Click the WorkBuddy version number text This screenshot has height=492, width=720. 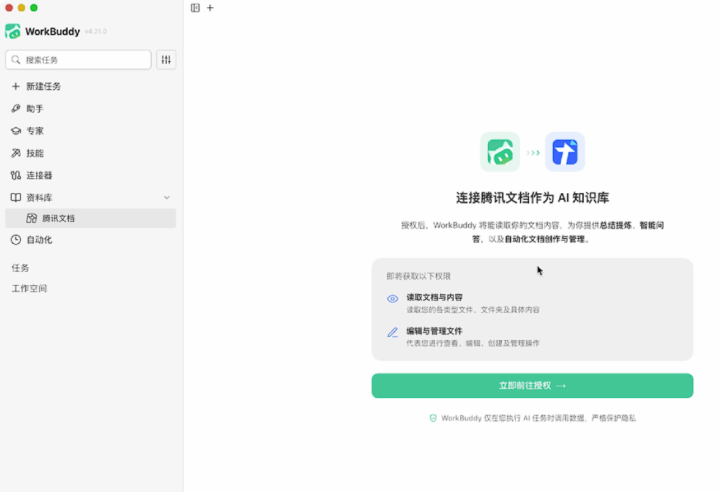tap(96, 31)
